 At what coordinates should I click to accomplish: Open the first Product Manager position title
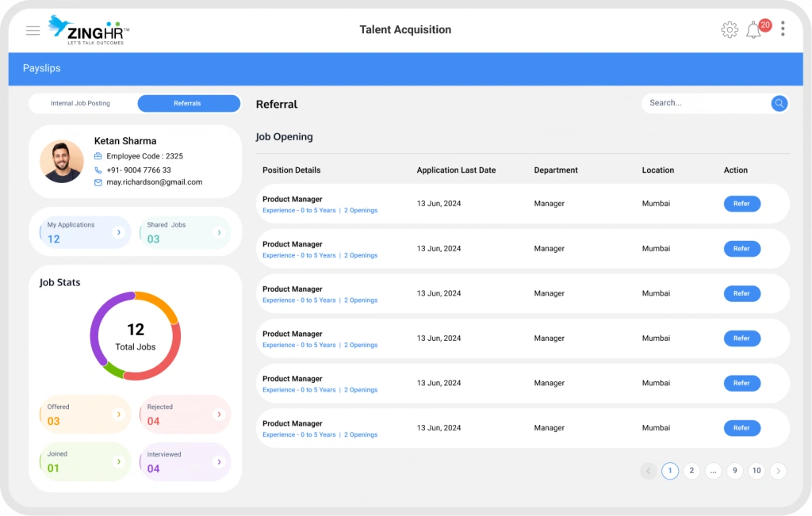(x=292, y=199)
